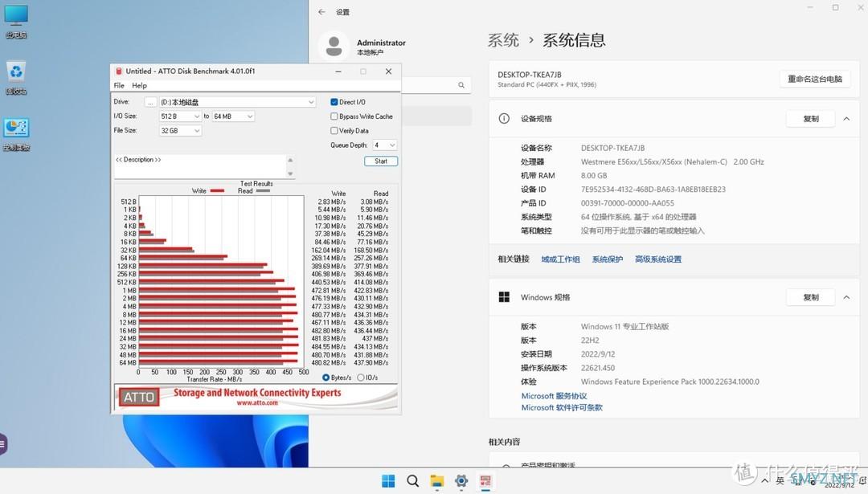Click ATTO app icon in title bar
This screenshot has height=494, width=868.
point(118,71)
